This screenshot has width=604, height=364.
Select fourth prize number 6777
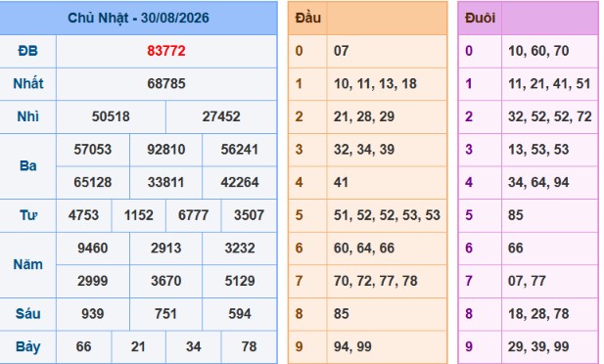point(194,215)
